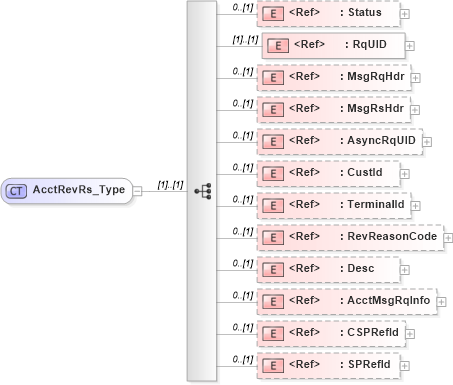
Task: Click the E icon of MsgRqHdr element
Action: coord(273,78)
